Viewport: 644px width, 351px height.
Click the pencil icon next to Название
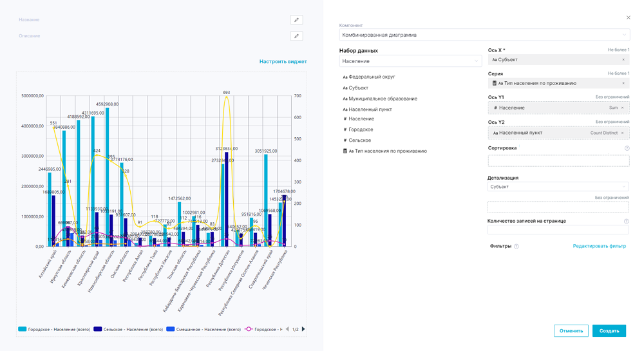296,20
